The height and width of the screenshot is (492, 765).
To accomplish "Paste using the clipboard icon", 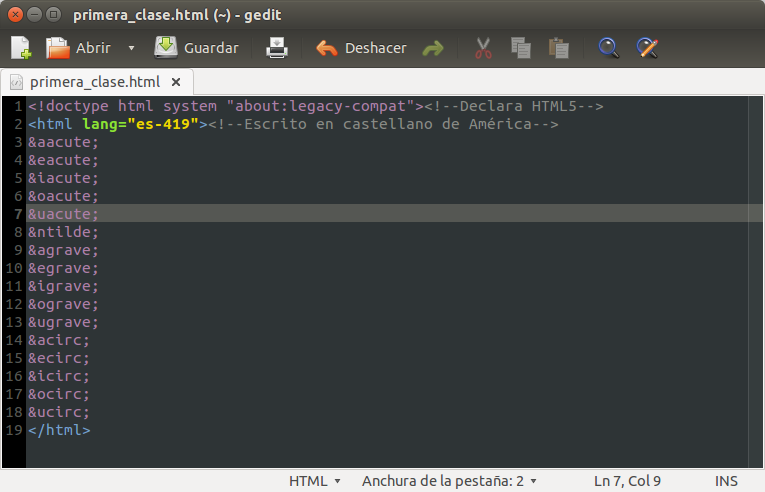I will [x=558, y=48].
